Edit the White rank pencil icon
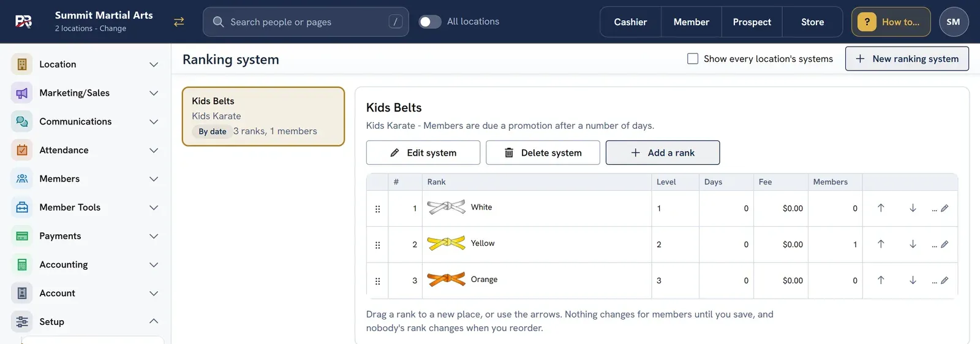980x344 pixels. 944,208
